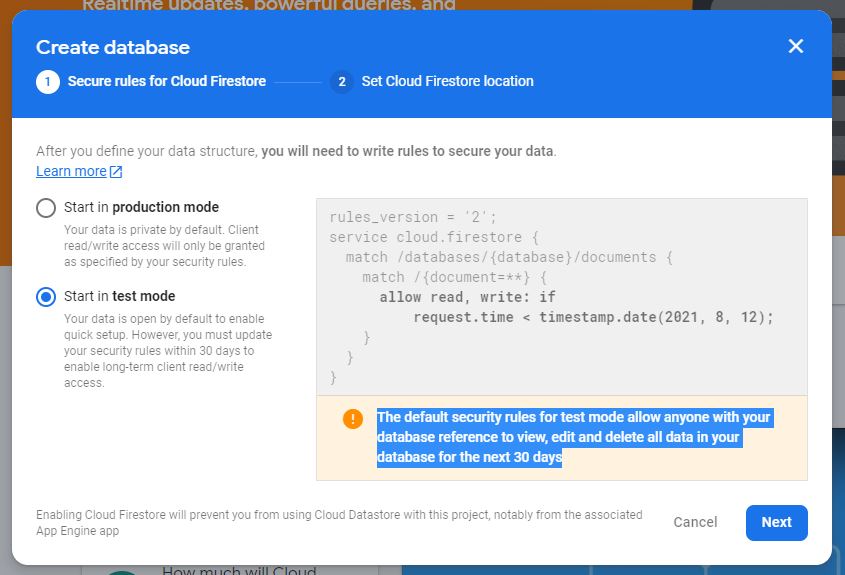
Task: Select Secure rules for Cloud Firestore step
Action: click(167, 81)
